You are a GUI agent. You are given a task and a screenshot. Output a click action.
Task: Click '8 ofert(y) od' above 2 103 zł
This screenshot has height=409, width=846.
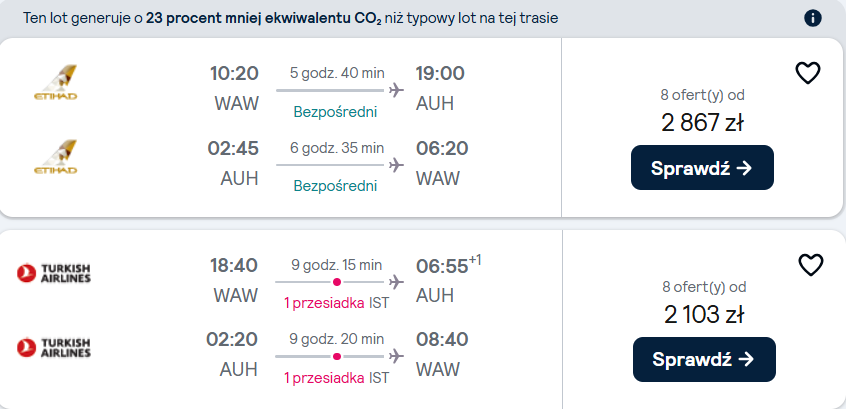tap(704, 287)
